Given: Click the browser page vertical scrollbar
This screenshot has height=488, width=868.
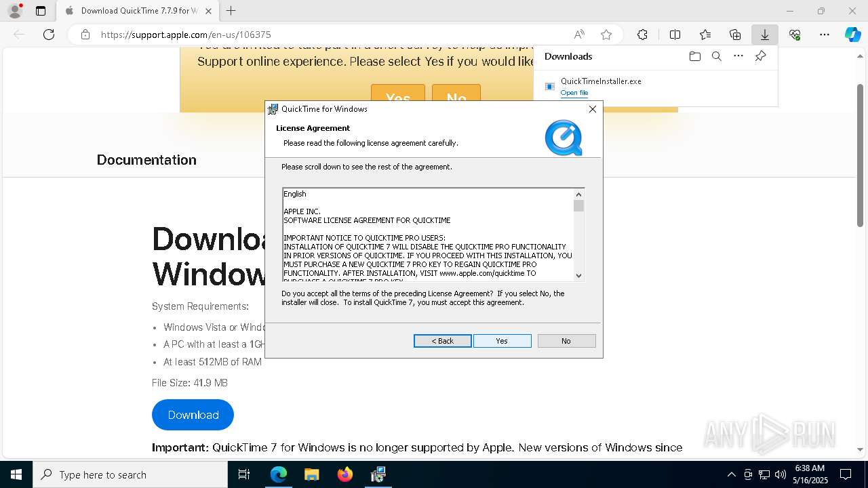Looking at the screenshot, I should pos(861,155).
